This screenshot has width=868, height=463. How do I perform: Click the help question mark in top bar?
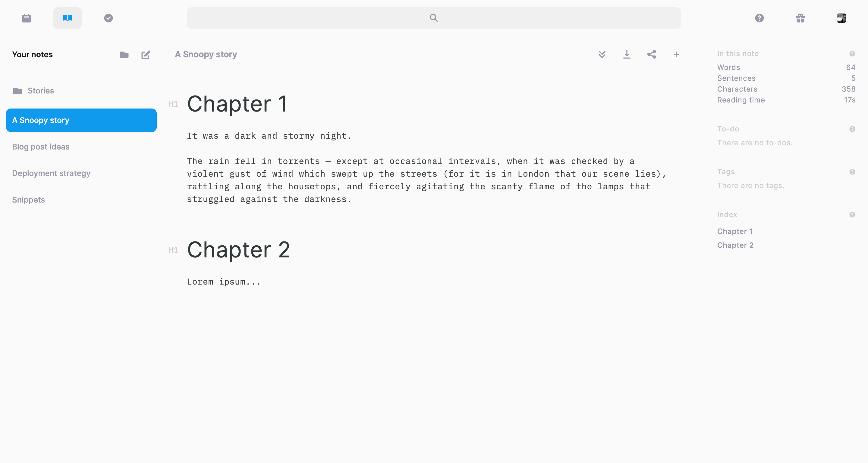click(x=759, y=18)
